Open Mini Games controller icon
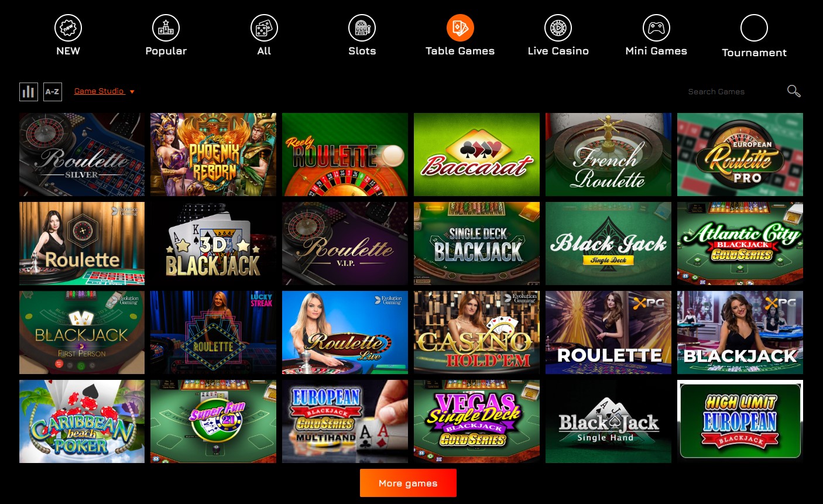Screen dimensions: 823x504 point(656,28)
